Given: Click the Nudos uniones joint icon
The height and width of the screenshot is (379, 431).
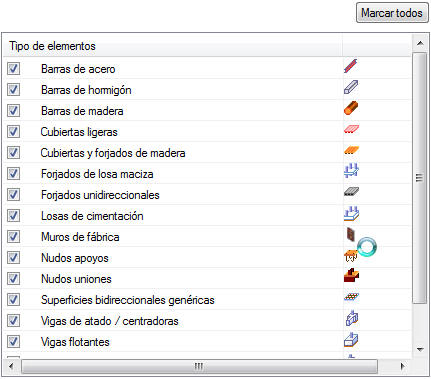Looking at the screenshot, I should [351, 276].
